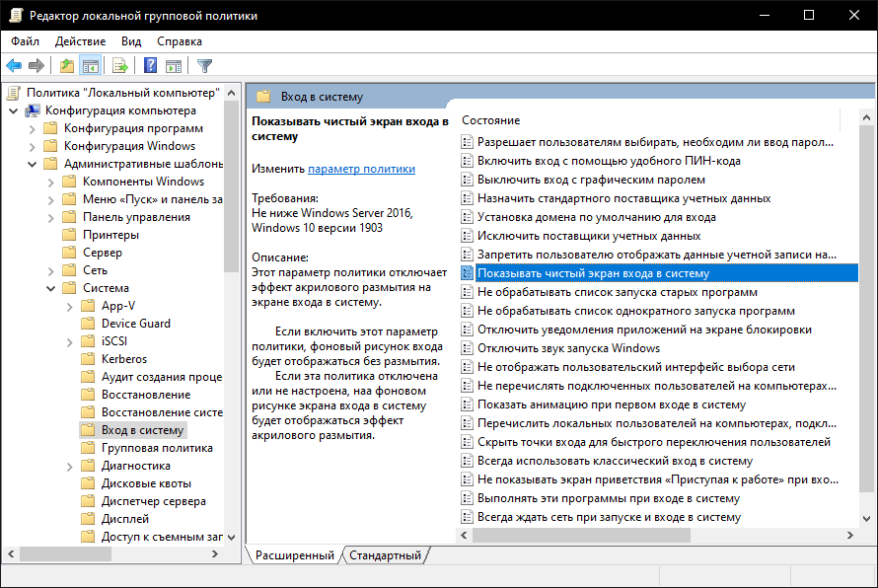Select the "Диспетчер сервера" tree item
This screenshot has width=878, height=588.
coord(154,501)
